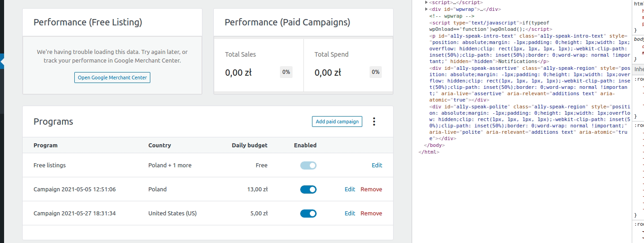Expand the wpwrap div node

[x=427, y=9]
